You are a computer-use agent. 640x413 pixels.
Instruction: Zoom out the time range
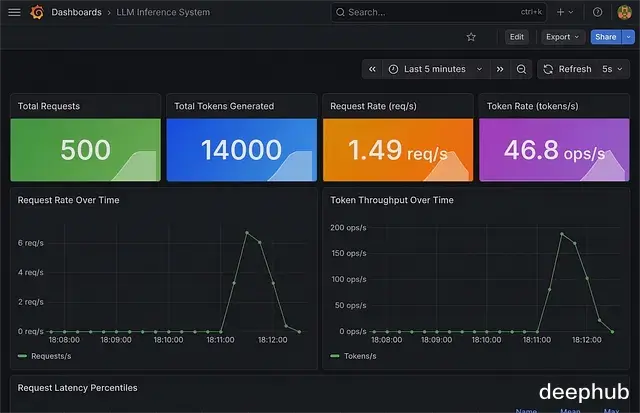tap(521, 69)
